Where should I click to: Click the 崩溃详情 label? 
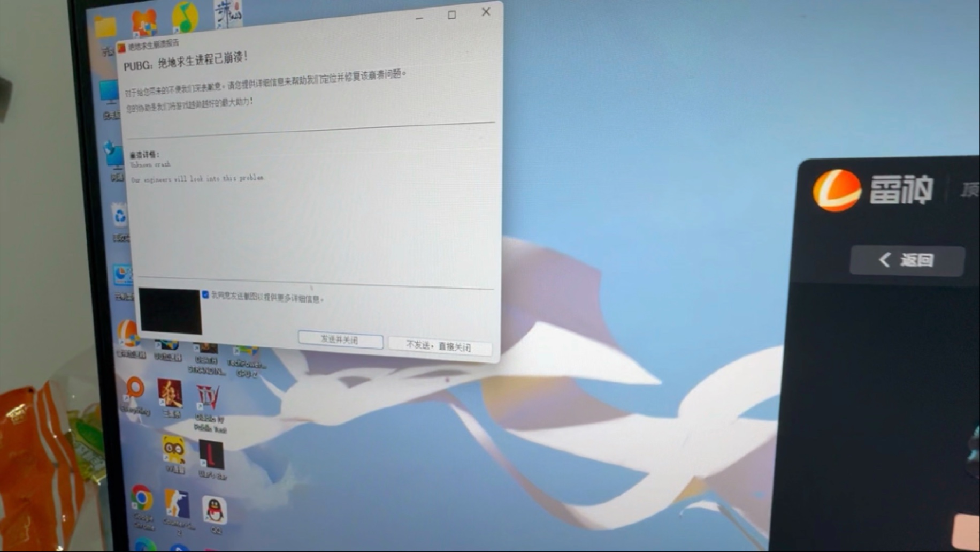144,155
